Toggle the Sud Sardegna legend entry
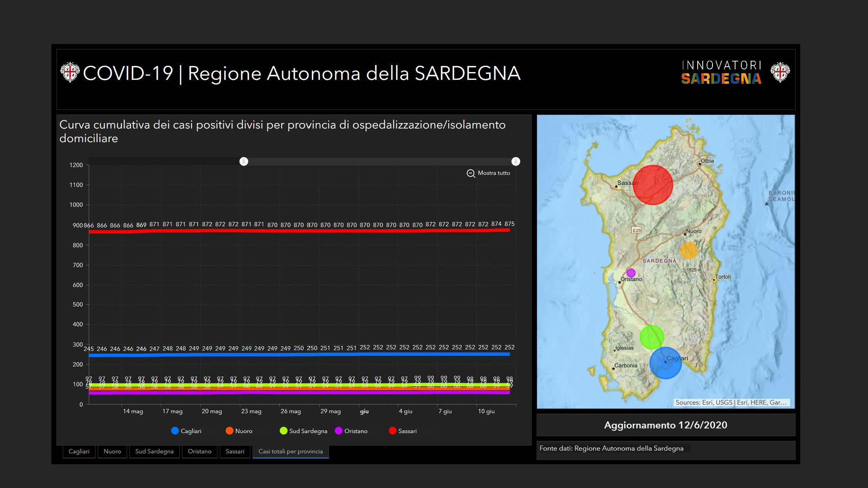This screenshot has height=488, width=868. [x=304, y=431]
